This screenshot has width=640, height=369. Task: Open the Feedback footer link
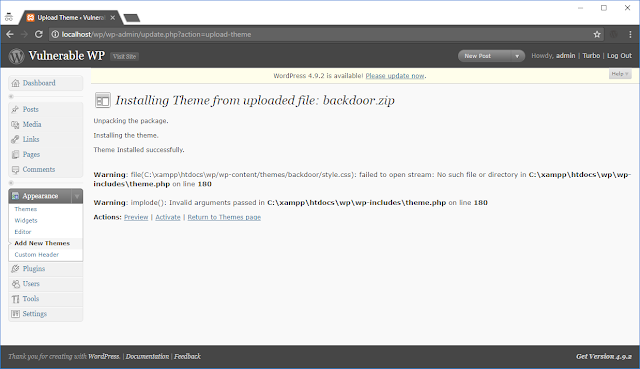187,357
